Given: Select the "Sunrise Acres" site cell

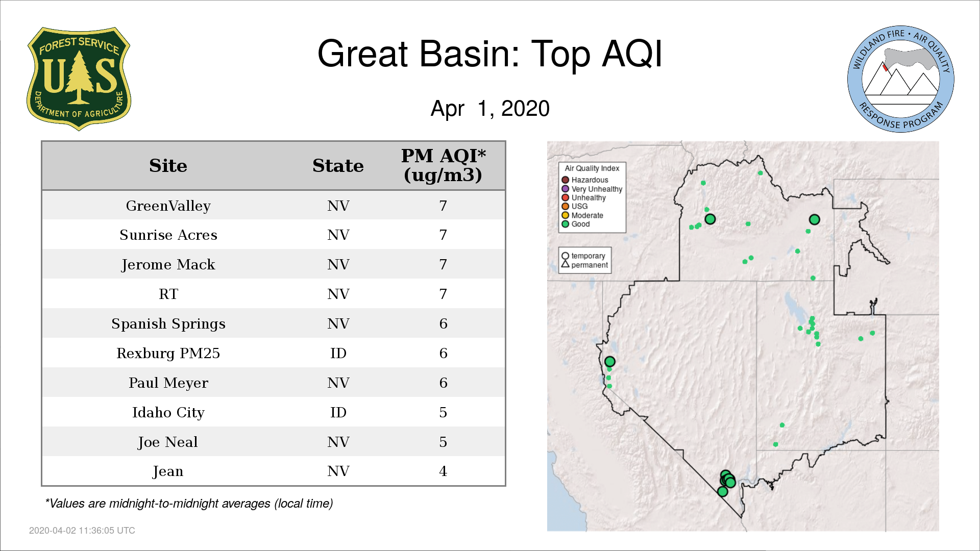Looking at the screenshot, I should coord(168,235).
